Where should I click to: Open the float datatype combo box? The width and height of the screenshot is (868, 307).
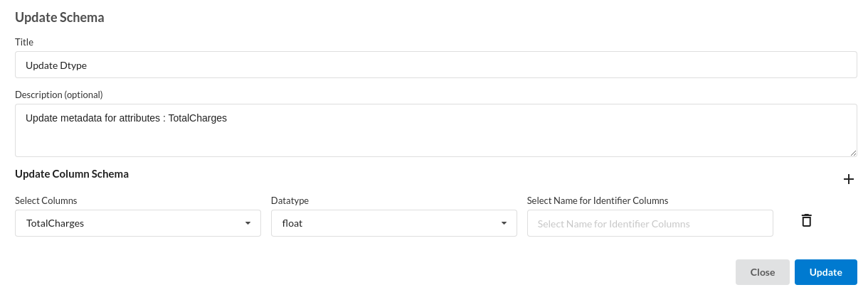click(x=394, y=223)
